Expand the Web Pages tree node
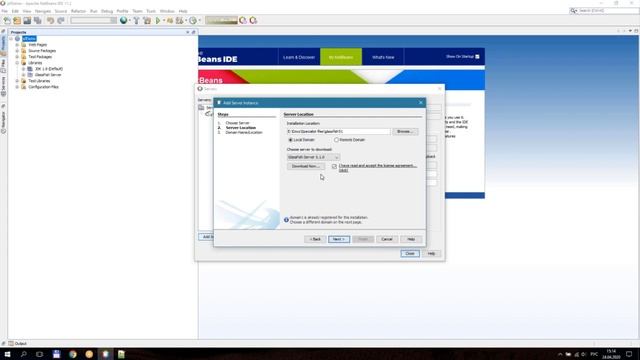 [x=17, y=45]
